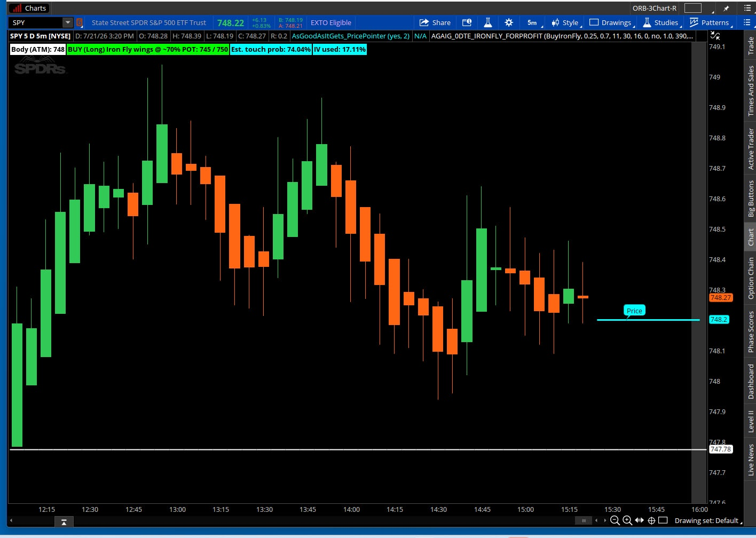Click the State Street SPDR S&P 500 ETF Trust name
This screenshot has height=538, width=756.
[149, 22]
